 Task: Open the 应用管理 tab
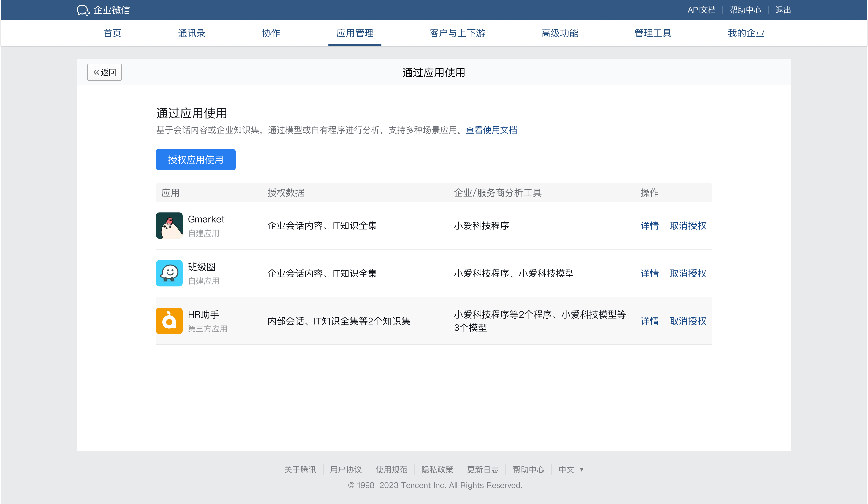(x=354, y=33)
